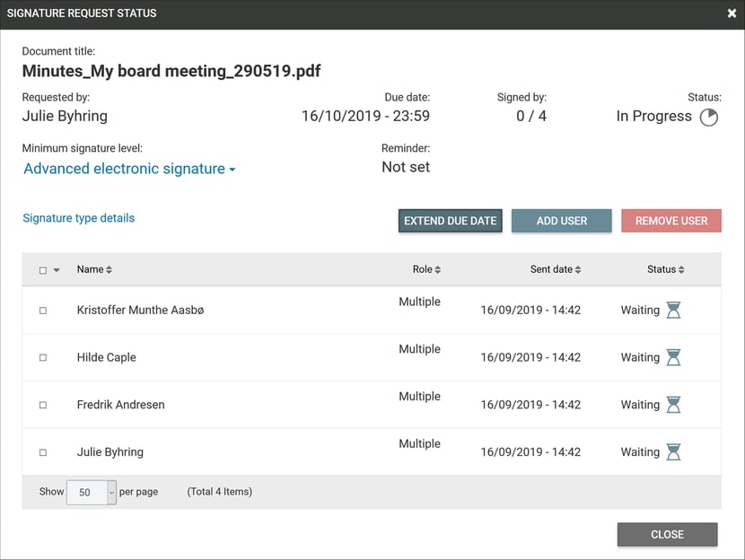Click the Extend Due Date button
Viewport: 745px width, 560px height.
[450, 221]
